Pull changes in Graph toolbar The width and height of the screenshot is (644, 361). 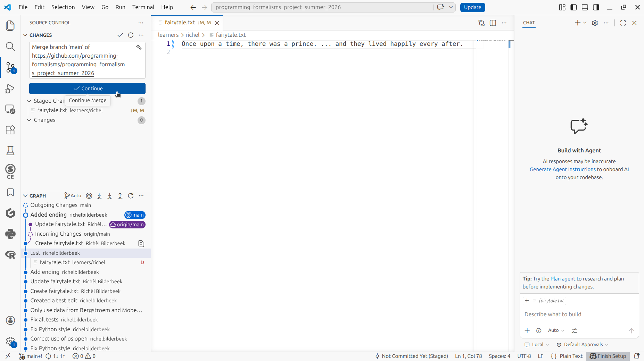click(x=110, y=196)
